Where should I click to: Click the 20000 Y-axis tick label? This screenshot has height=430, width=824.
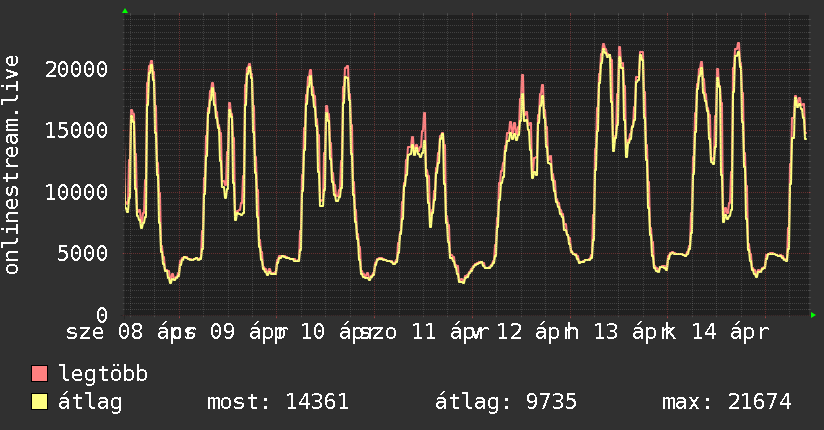[x=78, y=69]
